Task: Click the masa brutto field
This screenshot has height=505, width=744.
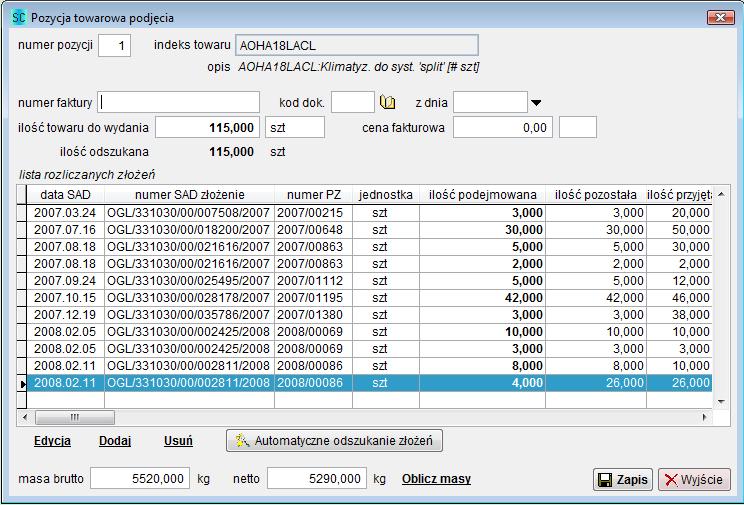Action: click(140, 478)
